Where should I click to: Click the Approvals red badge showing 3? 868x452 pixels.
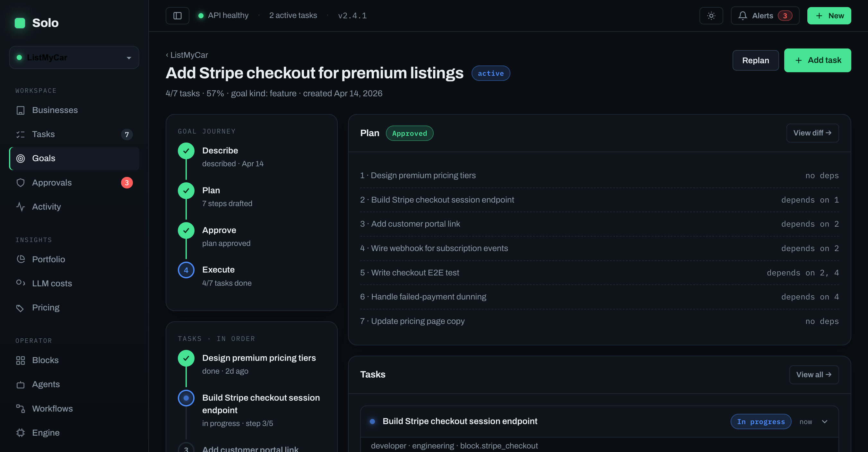click(x=127, y=183)
